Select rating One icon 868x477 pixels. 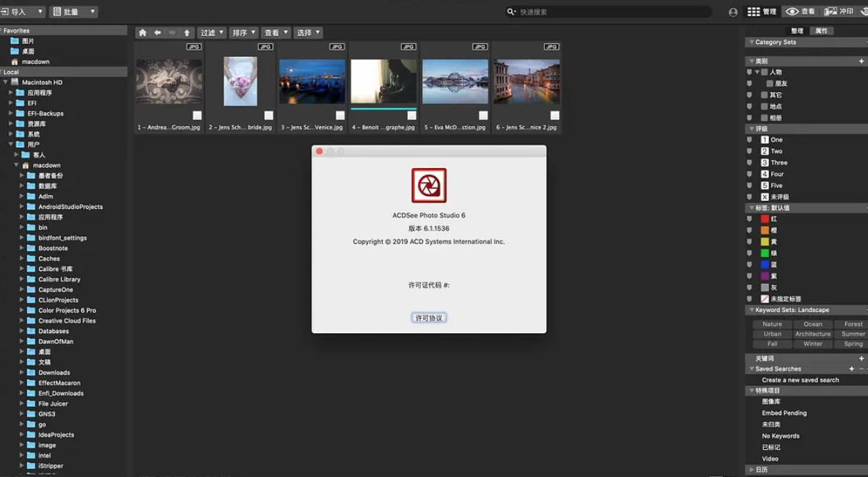click(765, 139)
